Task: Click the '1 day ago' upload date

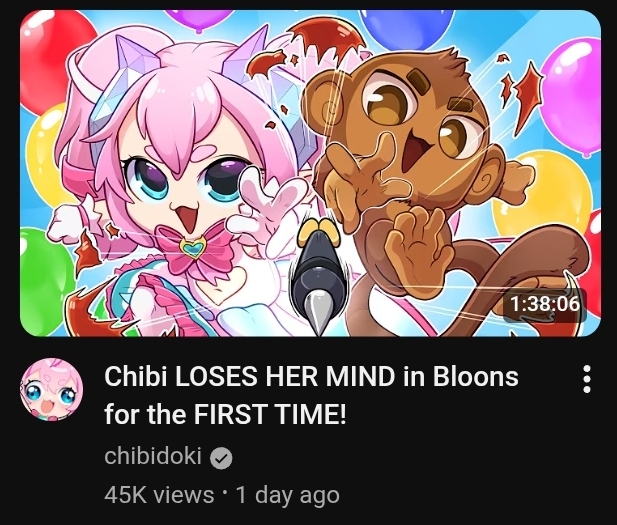Action: pos(287,495)
